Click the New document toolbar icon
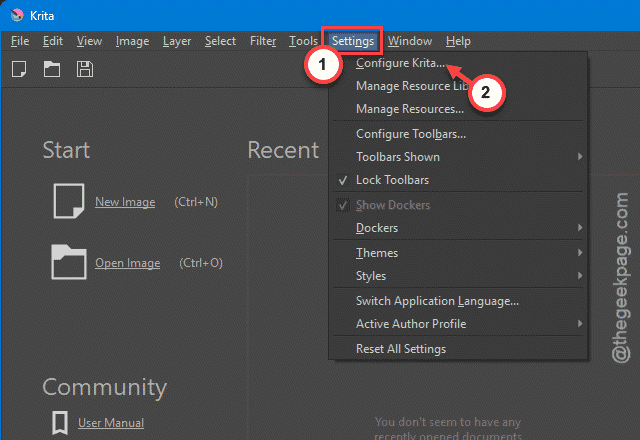 coord(19,69)
